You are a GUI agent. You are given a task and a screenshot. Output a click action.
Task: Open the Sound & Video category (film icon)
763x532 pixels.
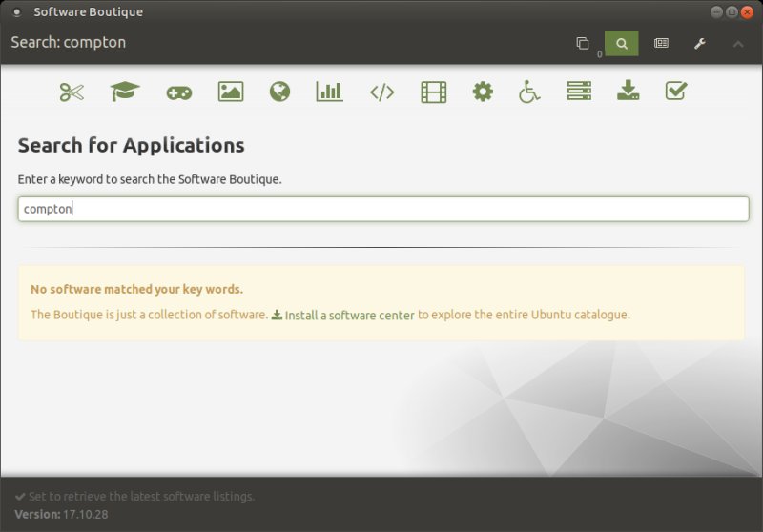[x=433, y=92]
